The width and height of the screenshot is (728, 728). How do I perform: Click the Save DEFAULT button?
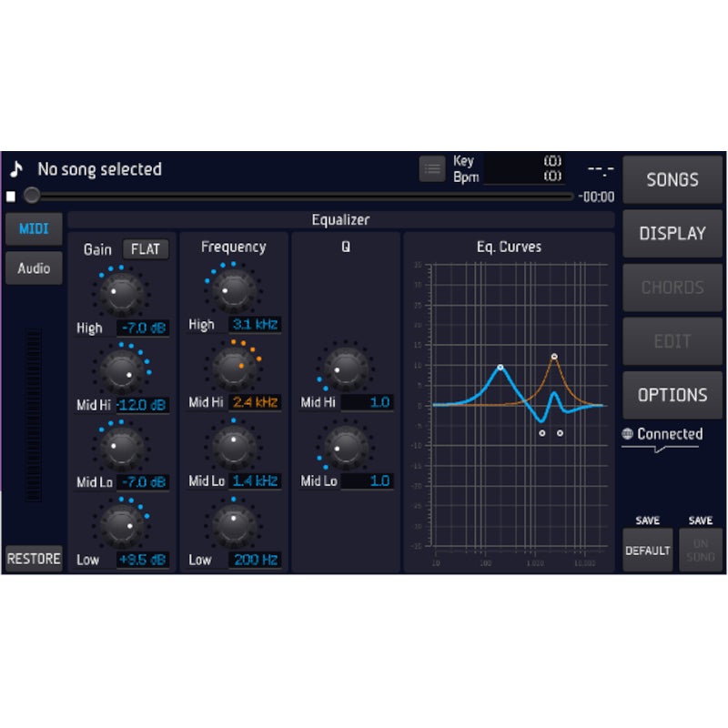click(648, 551)
